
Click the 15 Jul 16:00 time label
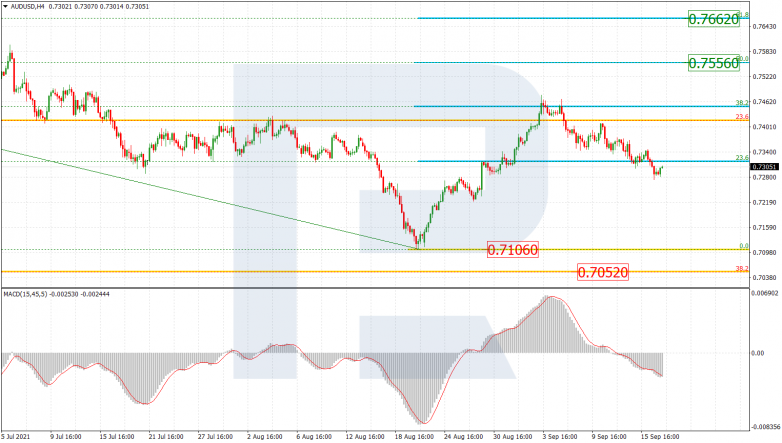116,437
